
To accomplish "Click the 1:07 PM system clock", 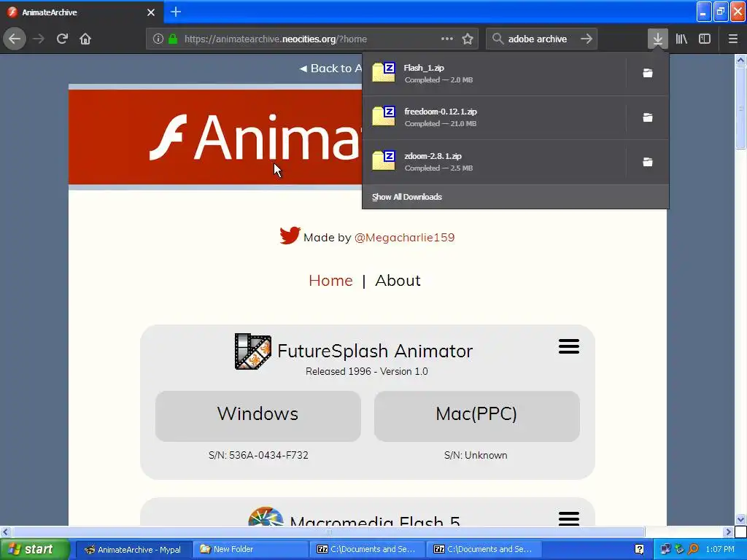I will 720,550.
